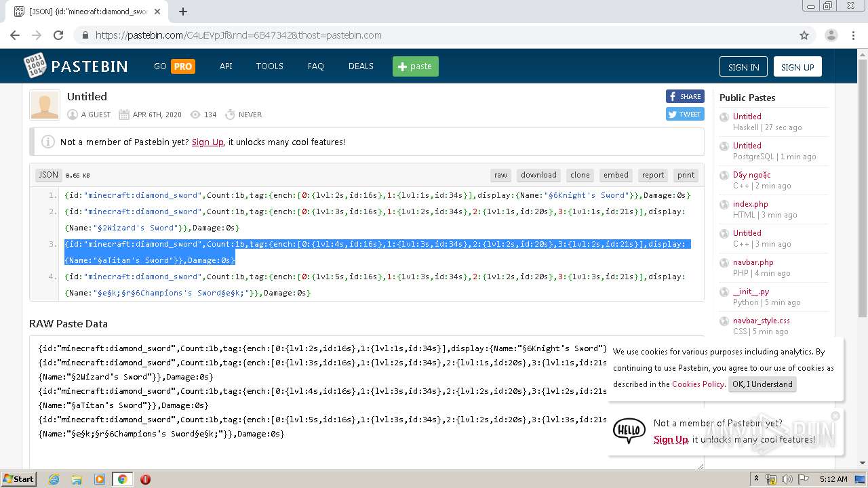
Task: Accept cookies with OK, I Understand
Action: click(762, 384)
